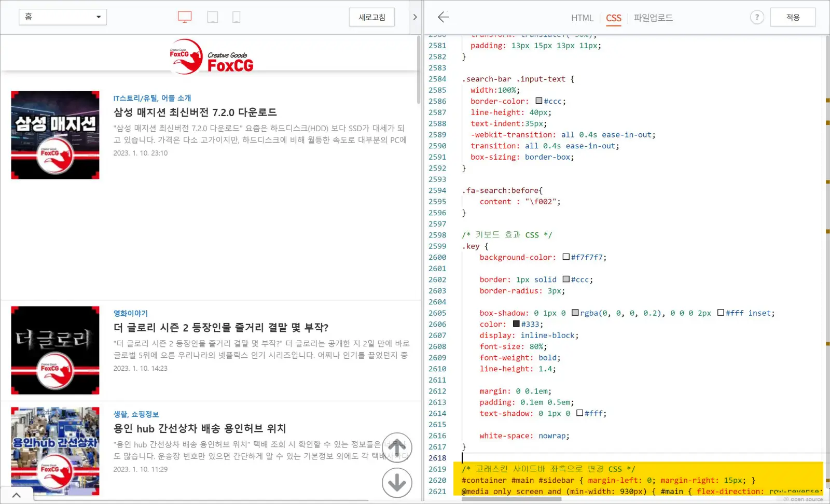Click the display: inline-block declaration
The width and height of the screenshot is (830, 504).
[529, 335]
